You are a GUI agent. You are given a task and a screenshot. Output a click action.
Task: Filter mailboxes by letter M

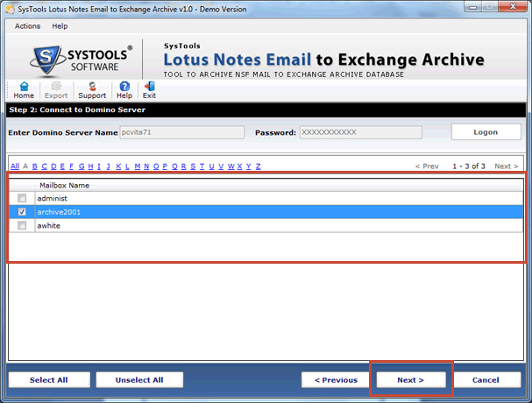click(x=138, y=166)
